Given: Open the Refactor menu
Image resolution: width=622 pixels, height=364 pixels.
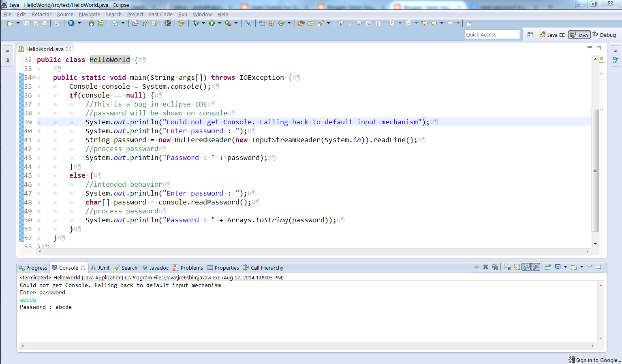Looking at the screenshot, I should point(41,14).
